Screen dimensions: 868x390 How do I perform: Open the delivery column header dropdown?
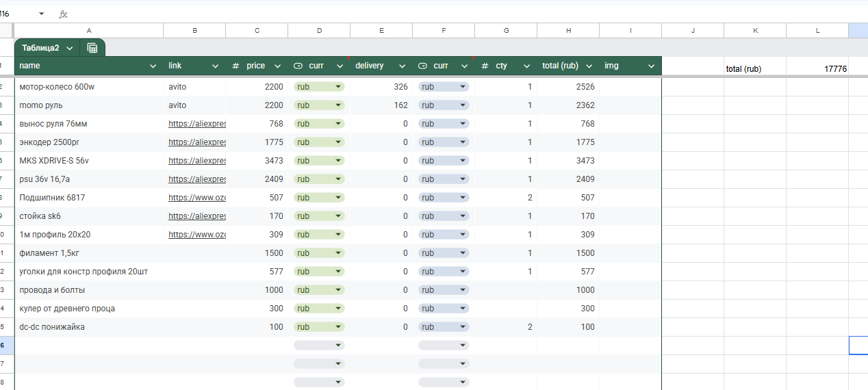coord(402,66)
